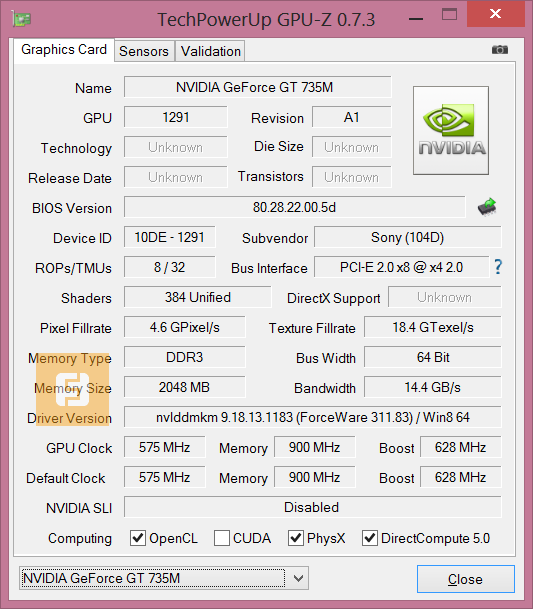
Task: Click the GPU-Z app icon in title bar
Action: point(21,19)
